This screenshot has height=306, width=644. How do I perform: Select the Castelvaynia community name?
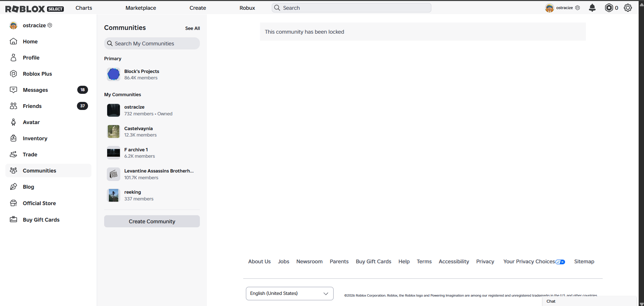coord(138,128)
